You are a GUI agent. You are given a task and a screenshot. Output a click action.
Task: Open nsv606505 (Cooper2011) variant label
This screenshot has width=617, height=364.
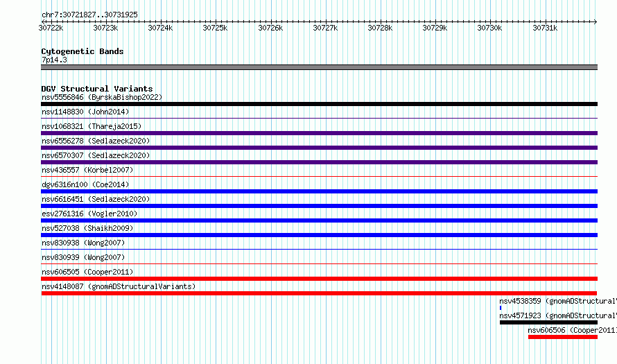click(87, 272)
